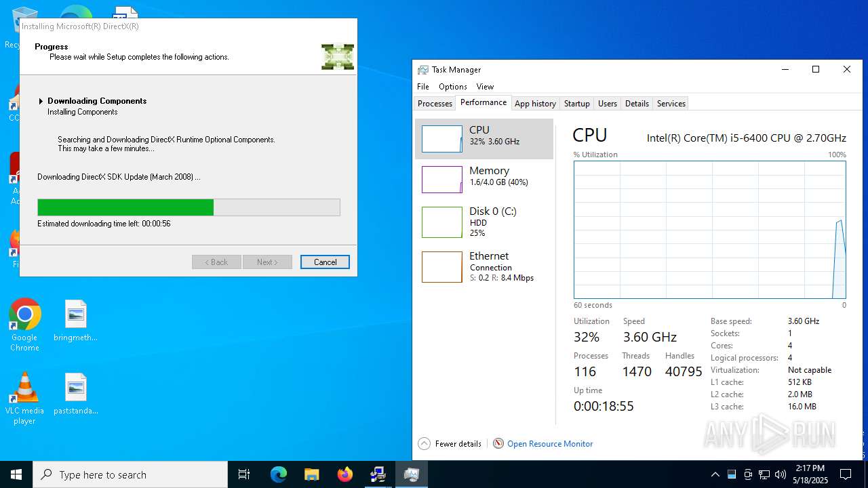Click the volume tray icon
The width and height of the screenshot is (868, 488).
coord(781,474)
